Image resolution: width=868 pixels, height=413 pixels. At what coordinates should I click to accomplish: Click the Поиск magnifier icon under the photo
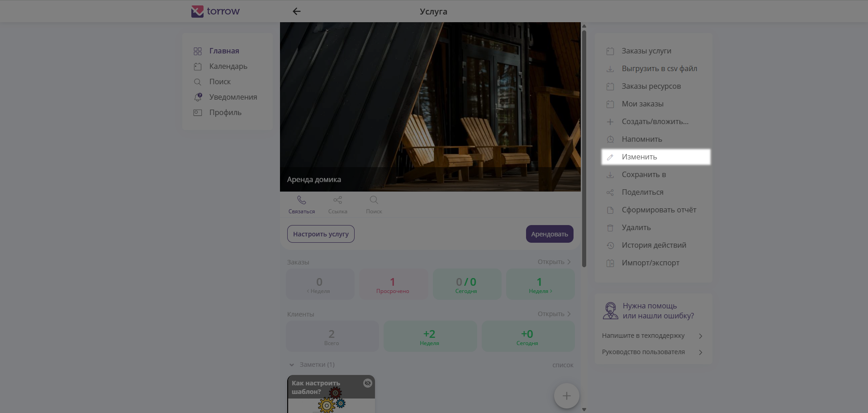tap(374, 200)
